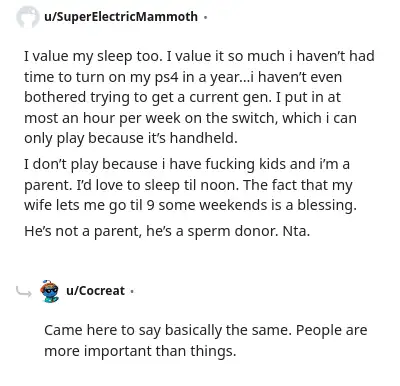Click the reply line "Came here to say basically"
Screen dimensions: 400x386
pos(206,330)
